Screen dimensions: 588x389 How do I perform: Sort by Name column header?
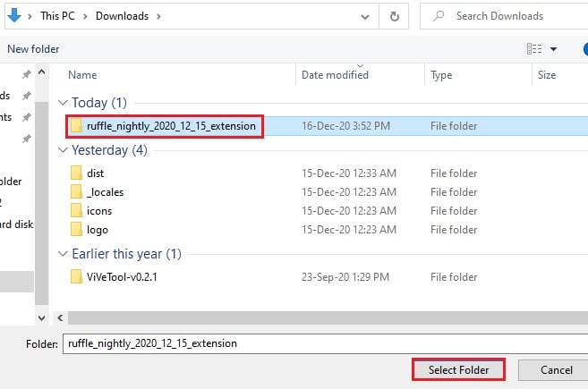pyautogui.click(x=82, y=75)
